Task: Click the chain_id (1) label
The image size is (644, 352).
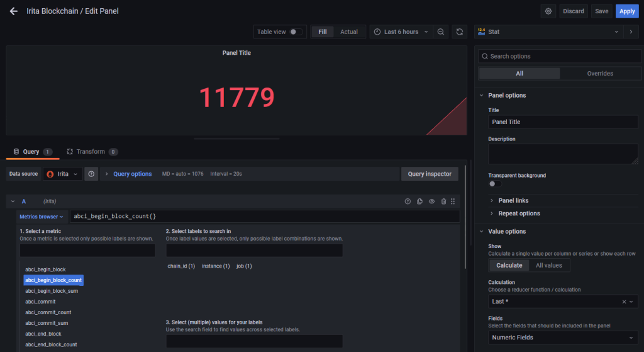Action: point(181,266)
